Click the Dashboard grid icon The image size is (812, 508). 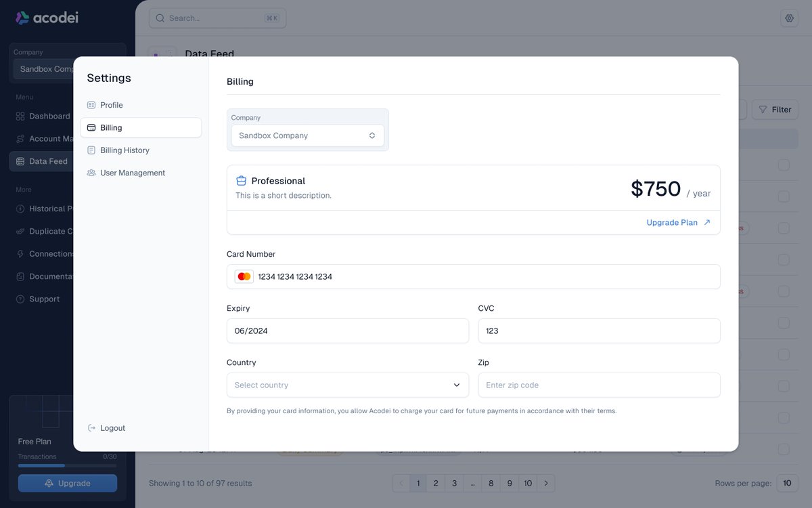point(20,117)
